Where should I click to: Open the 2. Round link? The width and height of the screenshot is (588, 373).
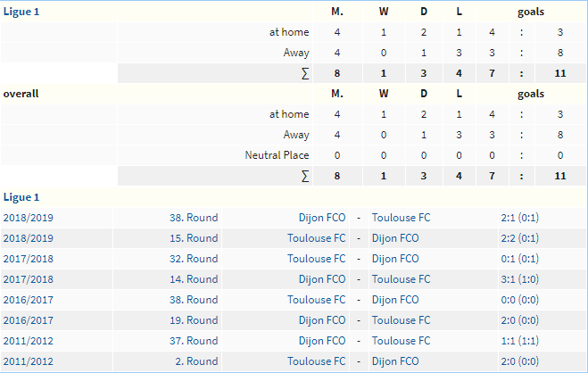(x=196, y=361)
